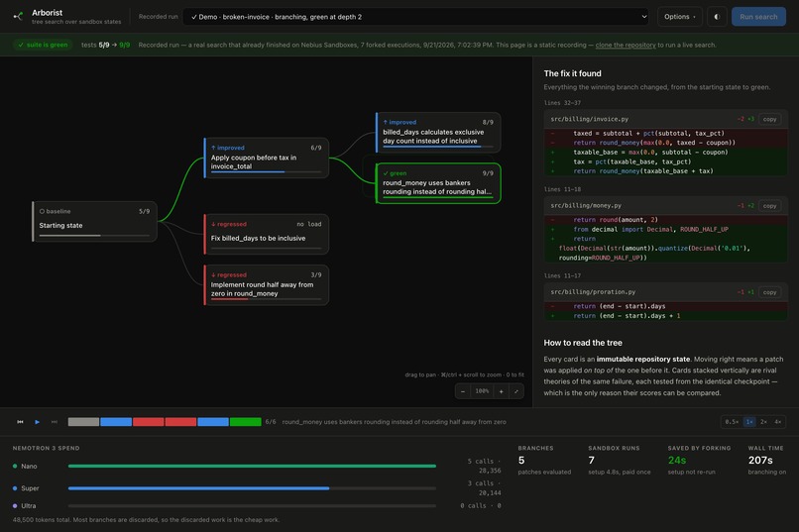The image size is (799, 532).
Task: Click the Branches count 5
Action: click(x=521, y=461)
